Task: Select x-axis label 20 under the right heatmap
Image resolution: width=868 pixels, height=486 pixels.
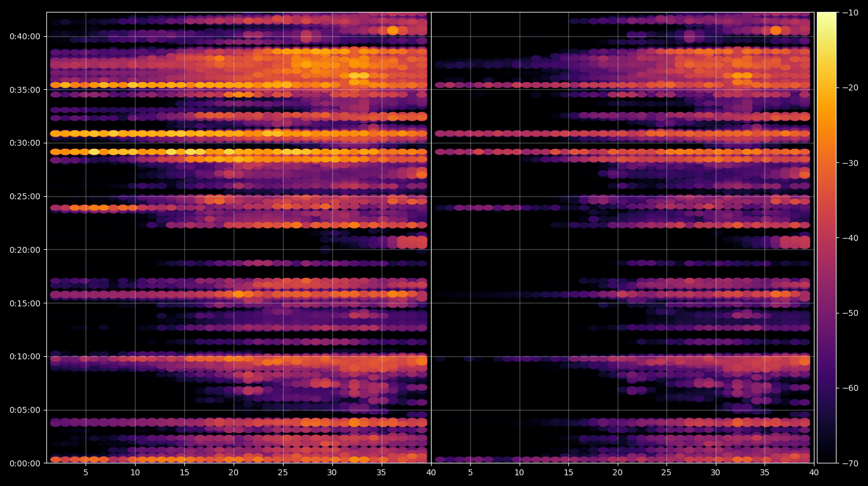Action: (618, 473)
